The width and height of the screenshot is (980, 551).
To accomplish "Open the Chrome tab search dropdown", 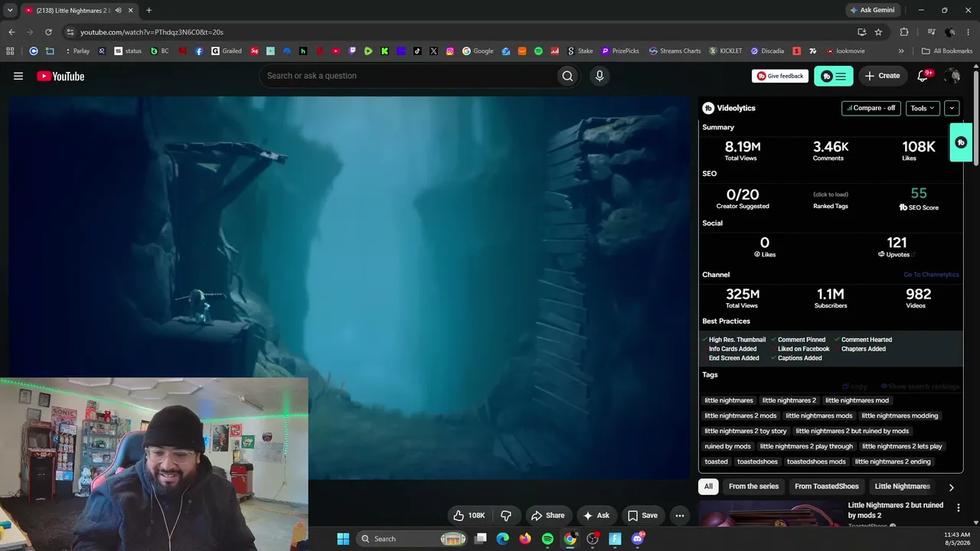I will [10, 10].
